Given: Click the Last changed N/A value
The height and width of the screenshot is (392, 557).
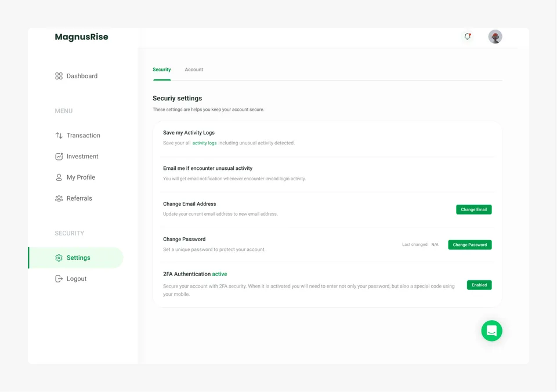Looking at the screenshot, I should [435, 245].
